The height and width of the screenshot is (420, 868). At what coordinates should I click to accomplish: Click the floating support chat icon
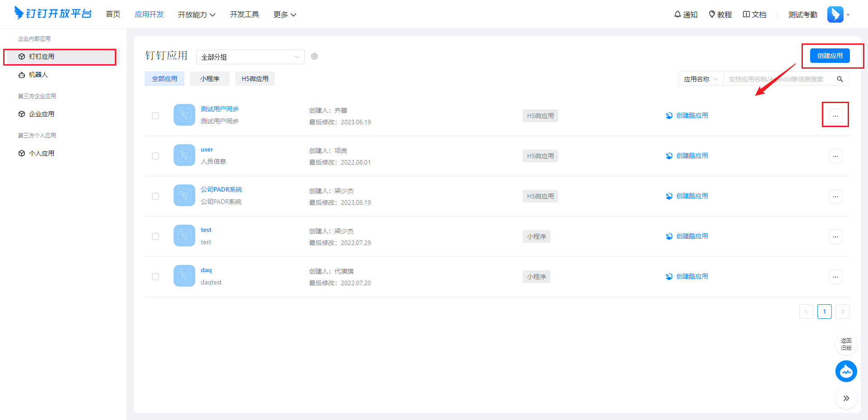pyautogui.click(x=846, y=371)
